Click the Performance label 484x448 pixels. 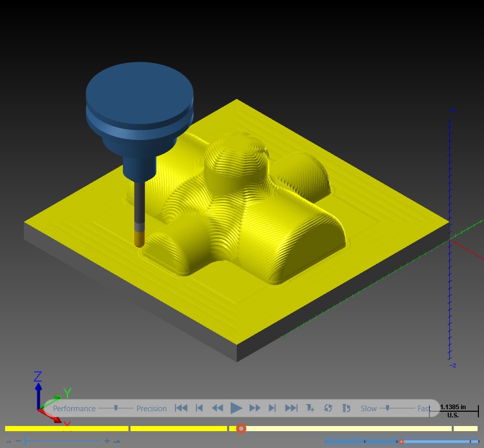75,409
